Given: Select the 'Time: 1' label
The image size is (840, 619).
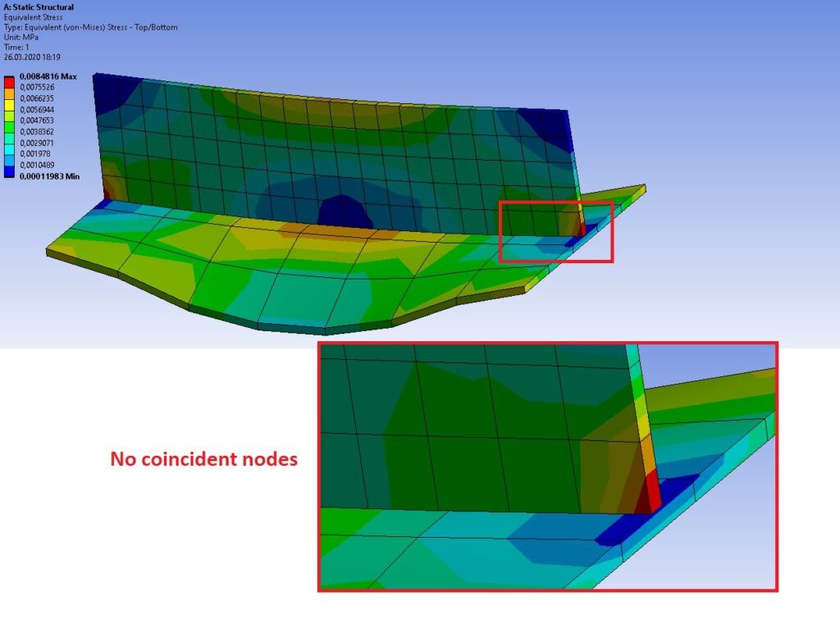Looking at the screenshot, I should pyautogui.click(x=16, y=47).
